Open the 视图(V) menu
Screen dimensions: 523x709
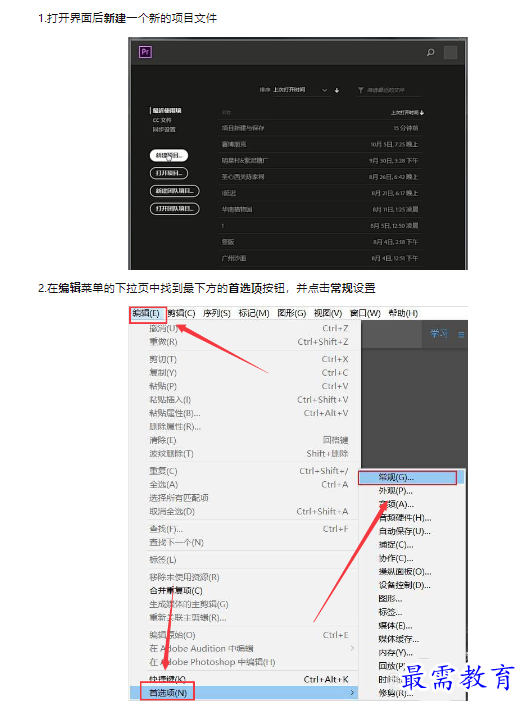point(328,313)
